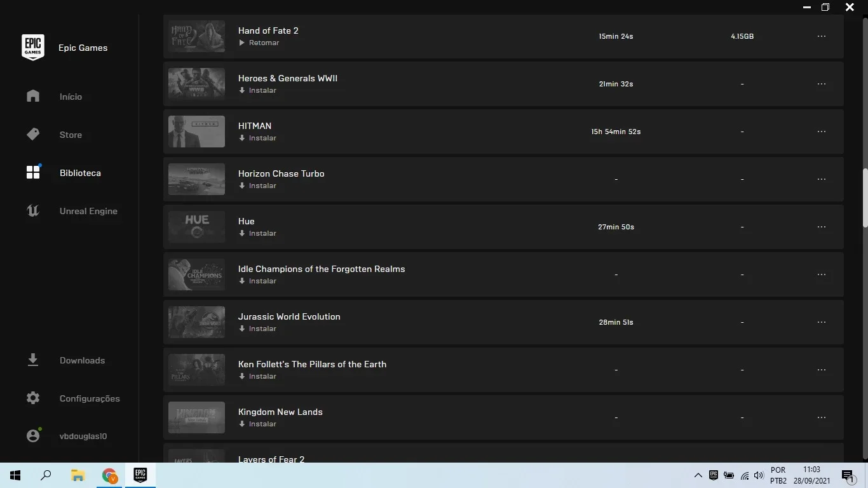Click the 4.15GB size value
This screenshot has height=488, width=868.
[x=742, y=36]
